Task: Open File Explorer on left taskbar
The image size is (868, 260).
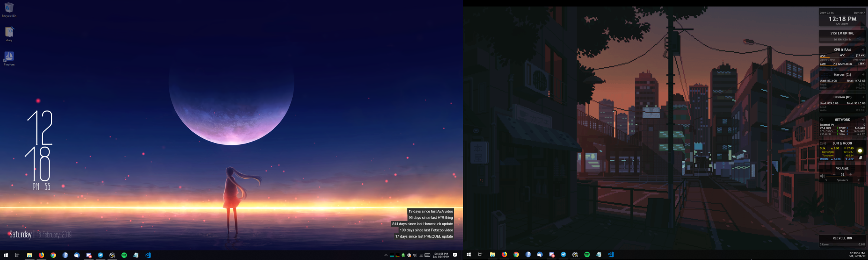Action: 29,255
